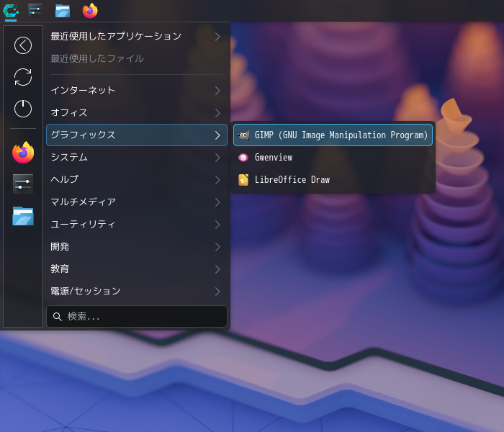504x432 pixels.
Task: Select the ヘルプ menu category
Action: [x=137, y=179]
